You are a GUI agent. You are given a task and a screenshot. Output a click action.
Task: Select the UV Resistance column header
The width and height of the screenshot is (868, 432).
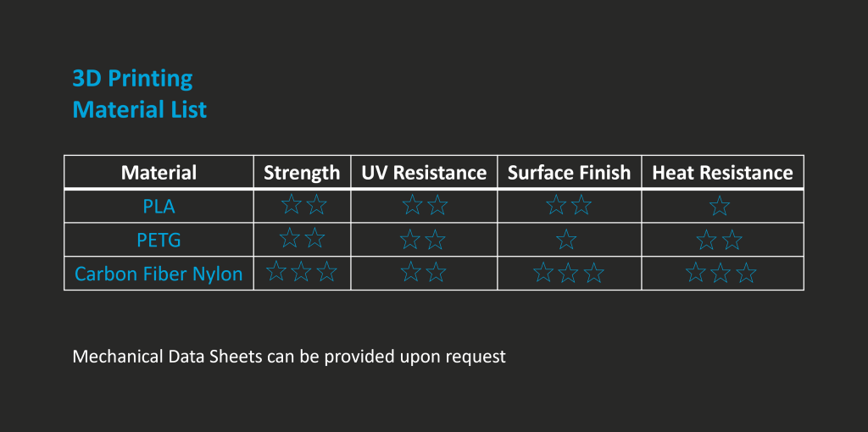tap(424, 173)
